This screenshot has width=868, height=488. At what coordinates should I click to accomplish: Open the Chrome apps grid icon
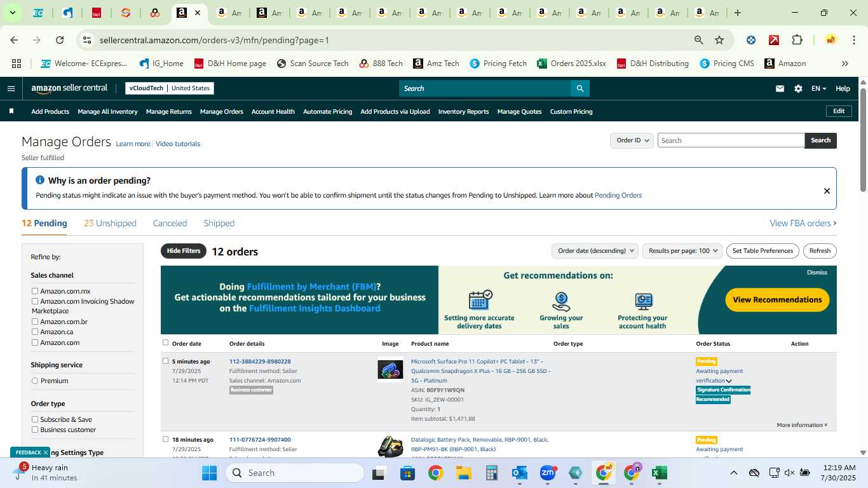(x=17, y=64)
